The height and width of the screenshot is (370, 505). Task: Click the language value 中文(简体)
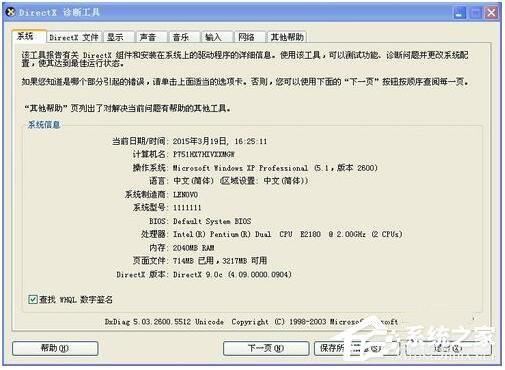pos(193,181)
